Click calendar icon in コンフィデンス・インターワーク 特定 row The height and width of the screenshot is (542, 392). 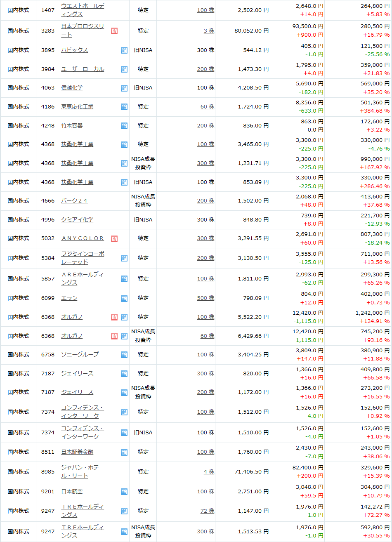(124, 412)
